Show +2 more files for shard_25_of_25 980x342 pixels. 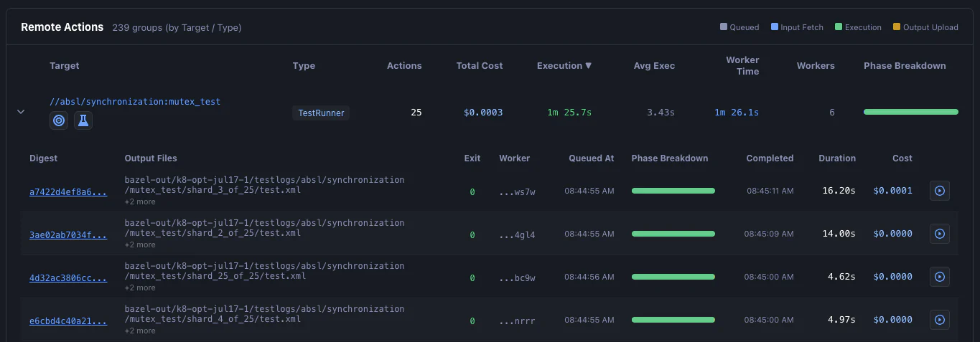(140, 288)
